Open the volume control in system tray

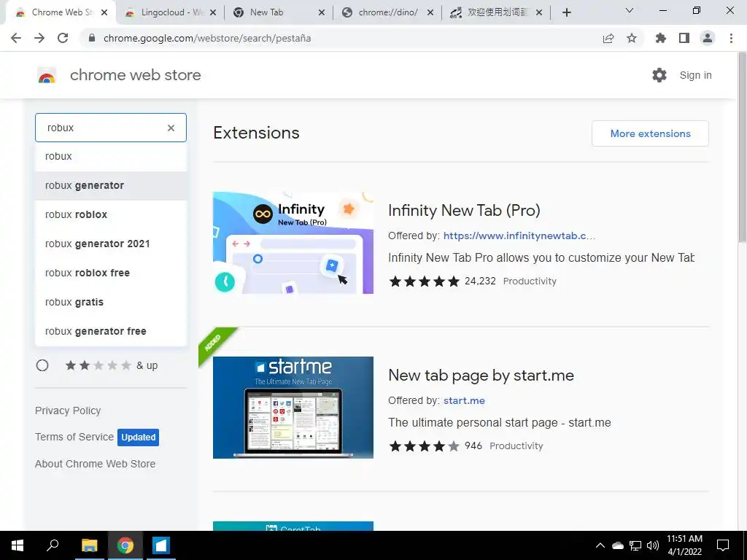pos(653,545)
